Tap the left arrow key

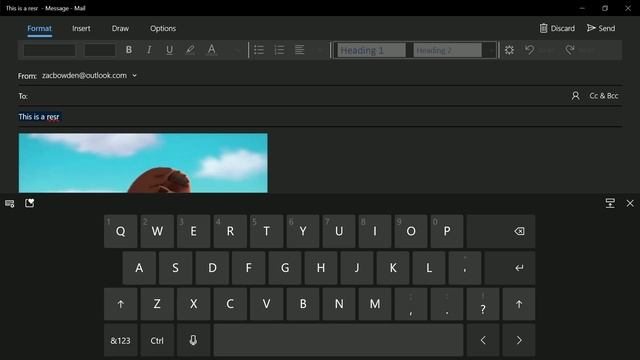coord(483,340)
